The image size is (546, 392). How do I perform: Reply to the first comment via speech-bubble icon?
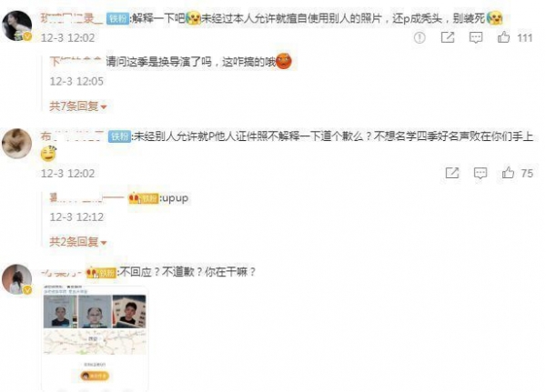coord(476,37)
